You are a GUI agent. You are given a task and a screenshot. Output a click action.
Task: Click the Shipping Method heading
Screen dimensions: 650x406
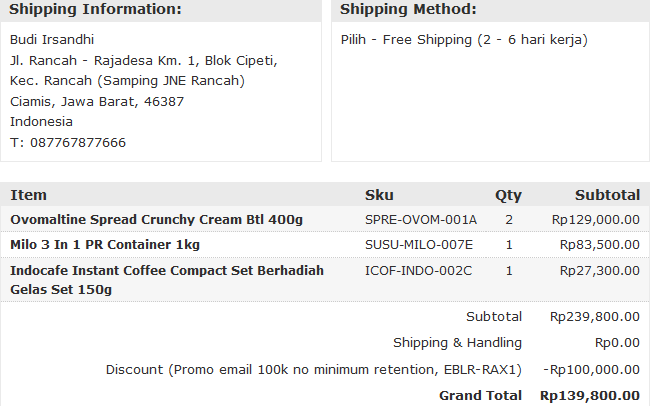pyautogui.click(x=408, y=10)
